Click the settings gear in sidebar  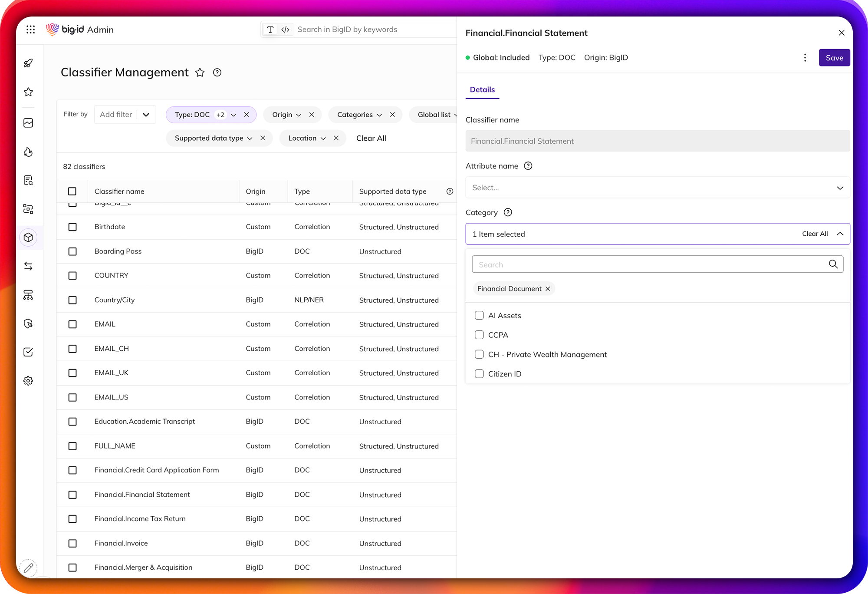pyautogui.click(x=28, y=381)
